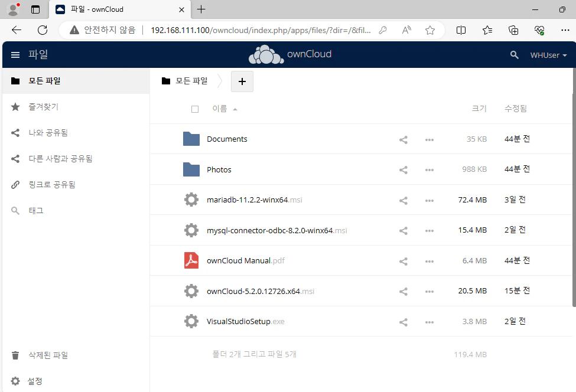
Task: Open browser settings and more menu
Action: pos(565,30)
